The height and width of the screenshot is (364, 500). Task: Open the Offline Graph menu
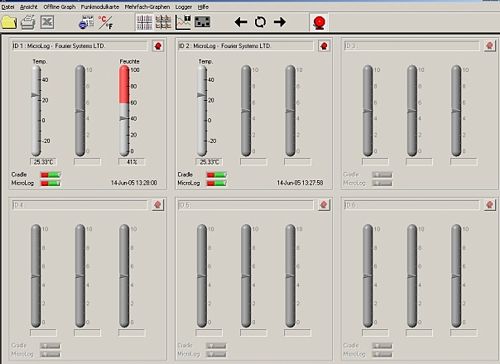click(59, 7)
